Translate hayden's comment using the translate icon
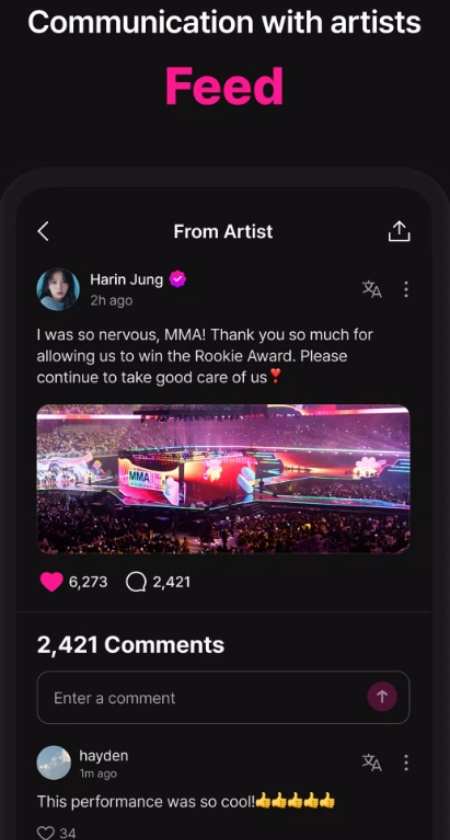This screenshot has width=450, height=840. point(372,762)
